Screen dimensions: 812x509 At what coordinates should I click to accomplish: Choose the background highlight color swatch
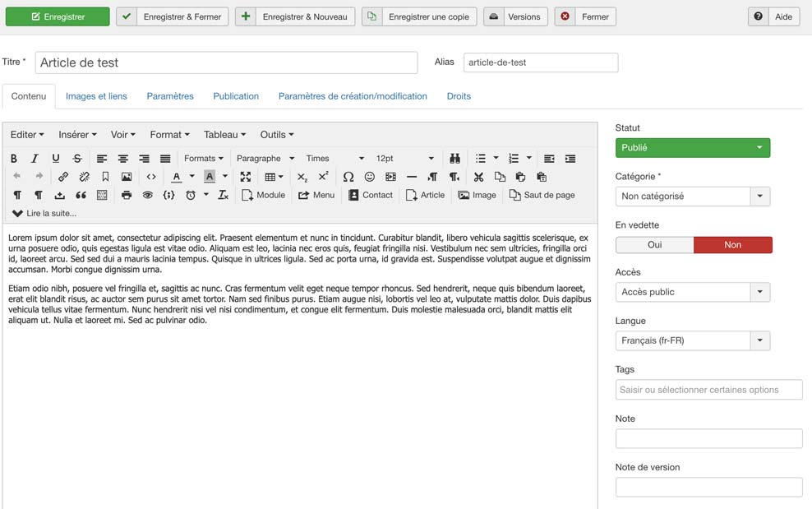click(x=210, y=177)
